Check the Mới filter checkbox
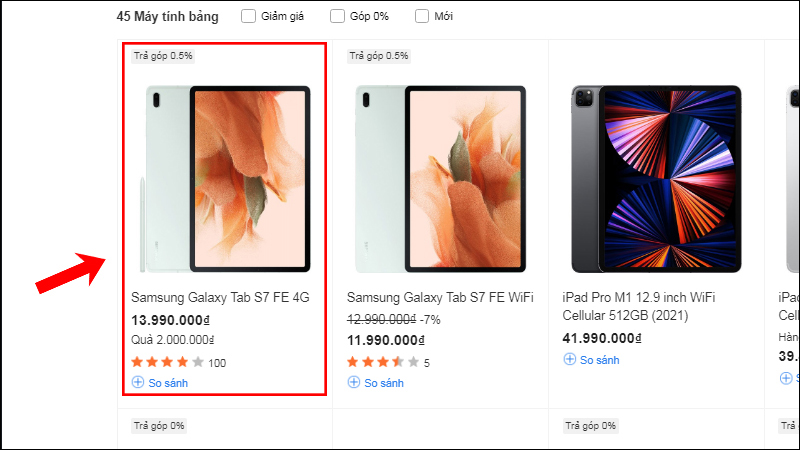This screenshot has width=800, height=450. tap(422, 16)
